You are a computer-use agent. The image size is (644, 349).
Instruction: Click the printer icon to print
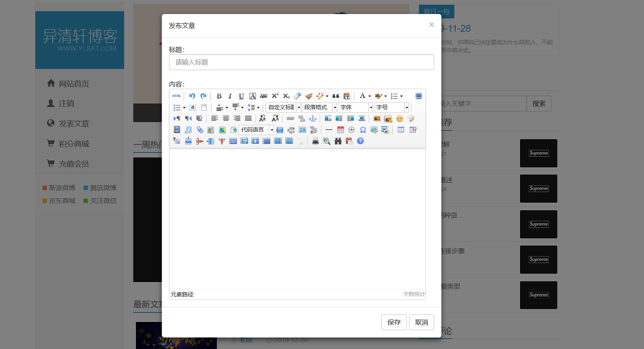tap(315, 141)
